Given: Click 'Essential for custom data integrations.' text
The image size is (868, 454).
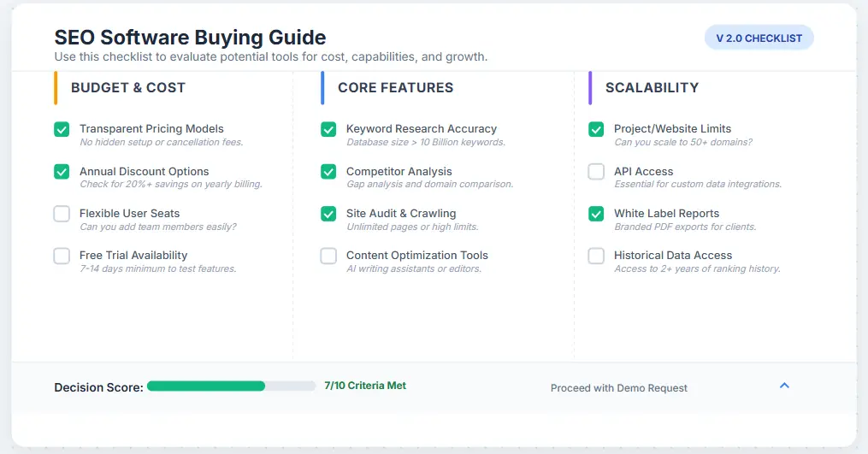Looking at the screenshot, I should 698,185.
